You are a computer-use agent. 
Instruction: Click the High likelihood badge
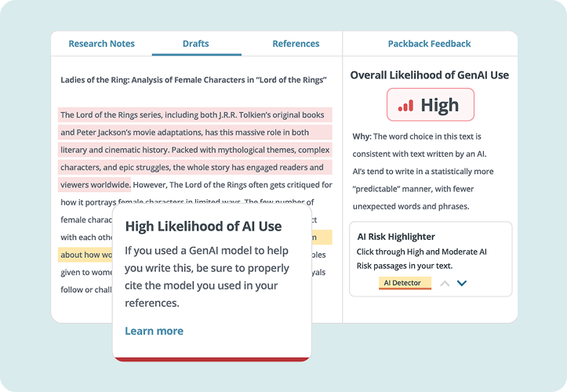pyautogui.click(x=430, y=105)
